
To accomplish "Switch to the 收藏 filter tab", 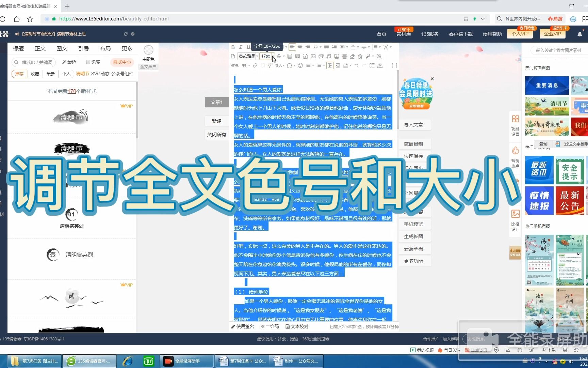I will pyautogui.click(x=34, y=74).
